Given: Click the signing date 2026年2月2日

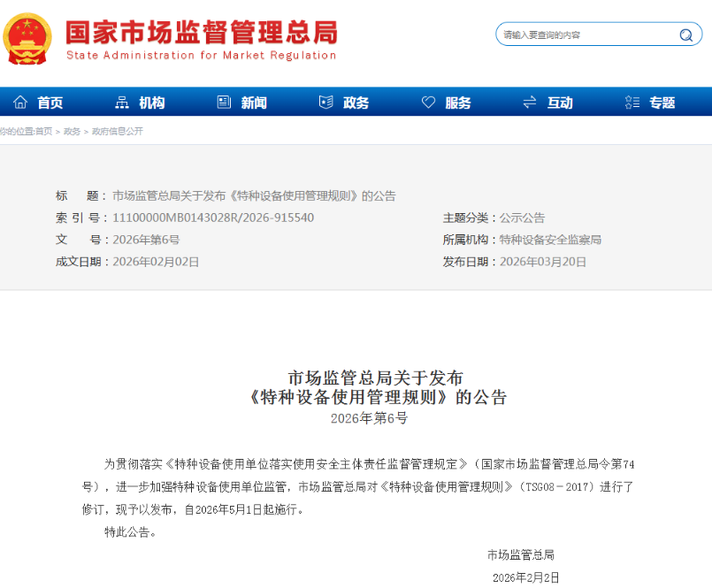Looking at the screenshot, I should click(x=526, y=577).
